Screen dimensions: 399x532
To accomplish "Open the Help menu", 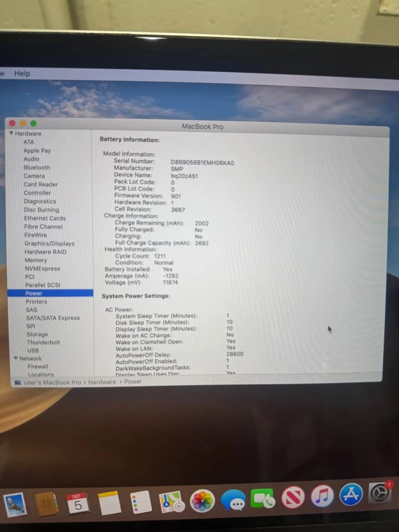I will pos(22,73).
